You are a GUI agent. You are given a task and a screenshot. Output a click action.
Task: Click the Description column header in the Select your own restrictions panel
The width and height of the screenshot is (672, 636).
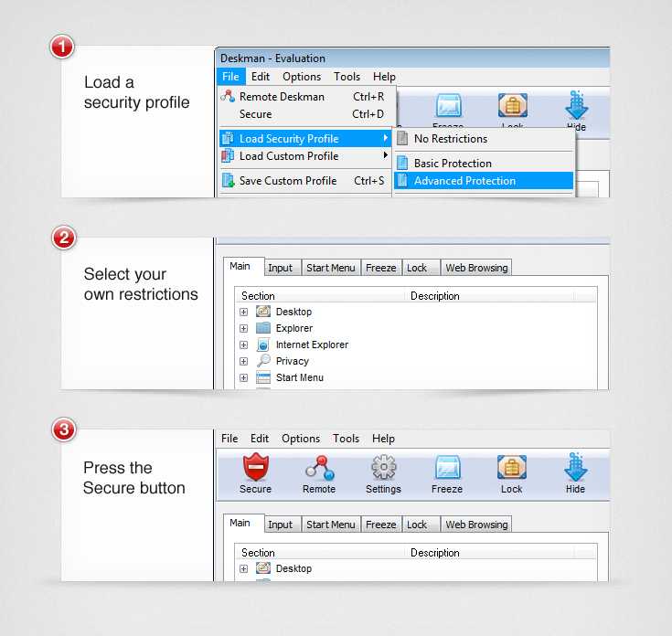coord(489,295)
